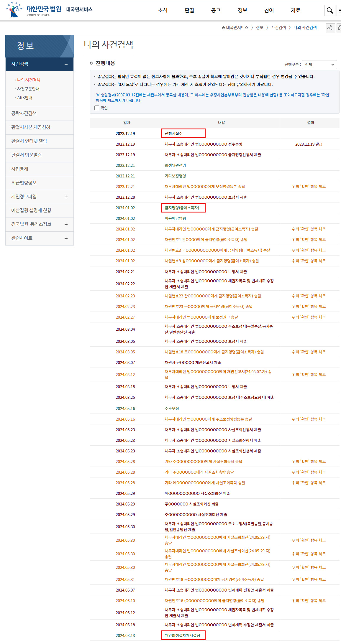
Task: Open the 사건구분안내 sidebar link
Action: [x=28, y=89]
